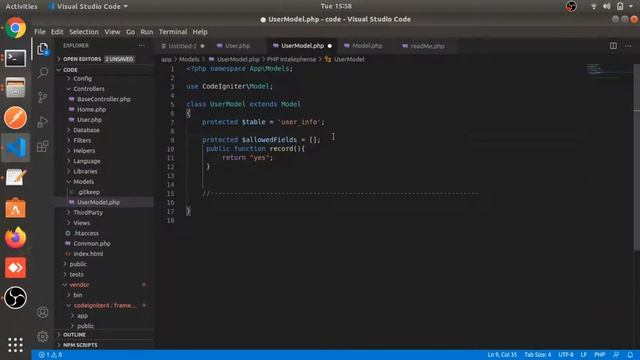This screenshot has width=640, height=360.
Task: Expand the Filters folder
Action: click(82, 140)
